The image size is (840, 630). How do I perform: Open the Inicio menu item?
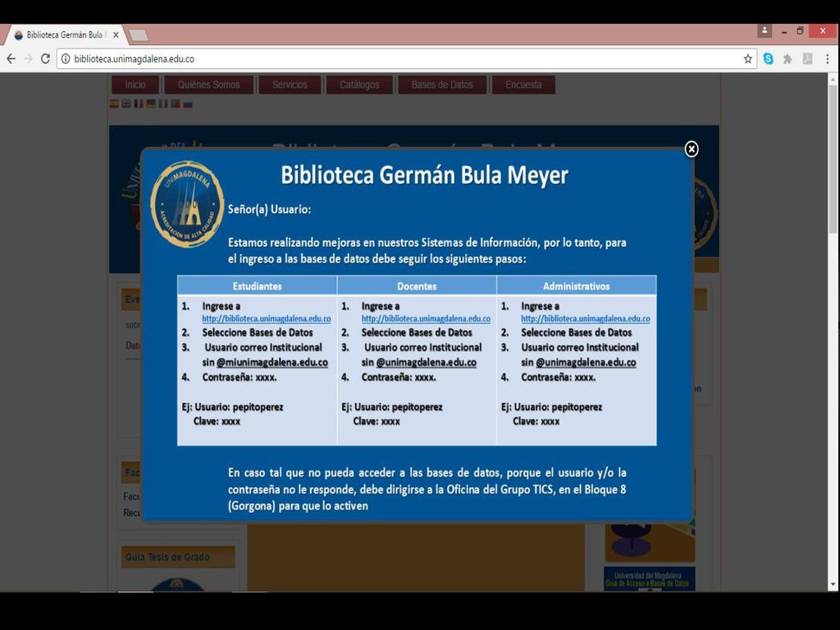[x=135, y=84]
